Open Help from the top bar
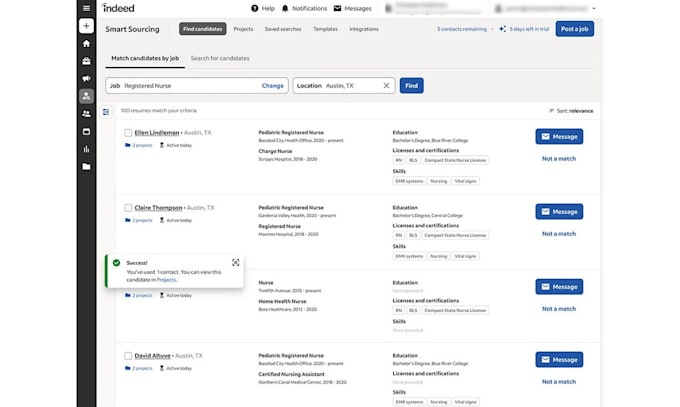This screenshot has height=407, width=680. pyautogui.click(x=263, y=8)
